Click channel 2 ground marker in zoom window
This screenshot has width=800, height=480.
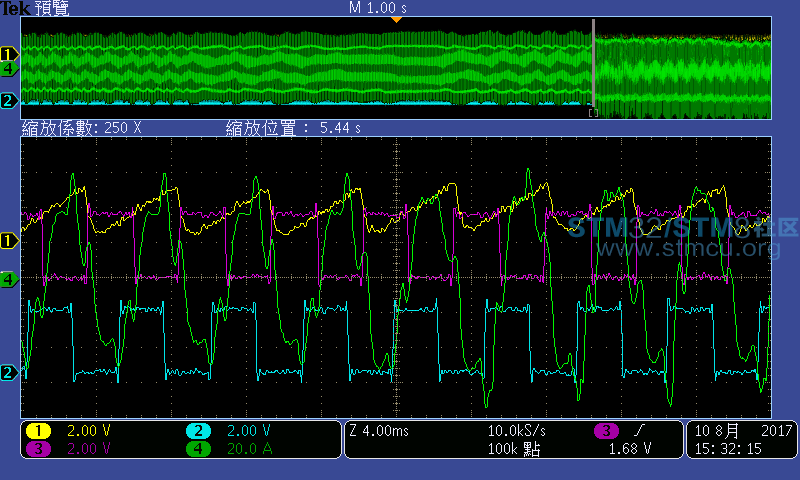point(9,372)
